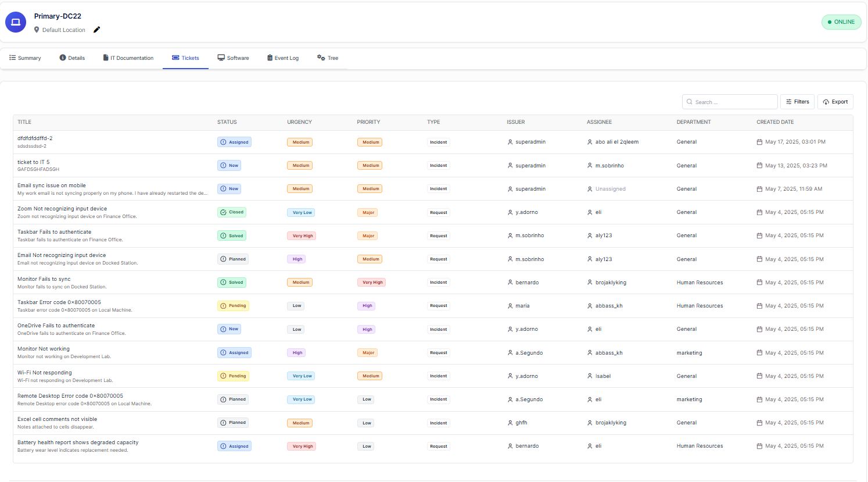Sort by the URGENCY column header
The image size is (868, 482).
tap(299, 122)
